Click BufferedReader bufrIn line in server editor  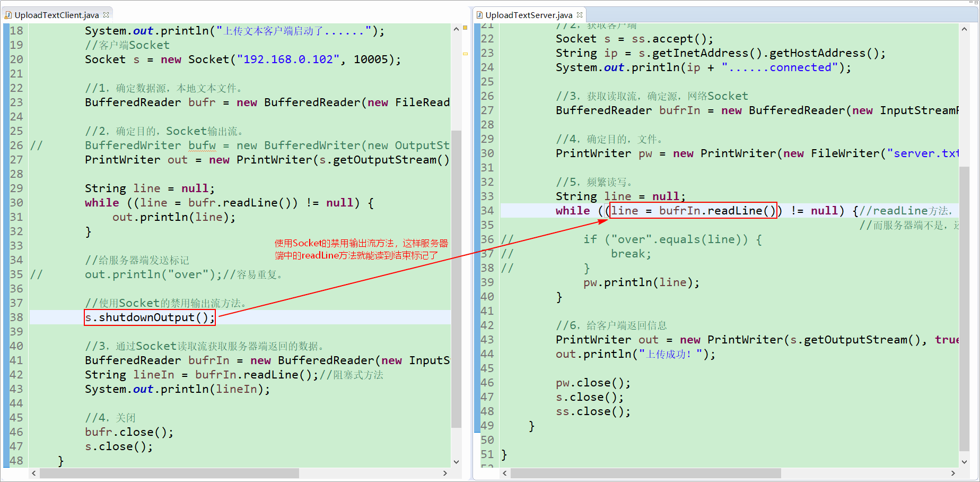[757, 110]
